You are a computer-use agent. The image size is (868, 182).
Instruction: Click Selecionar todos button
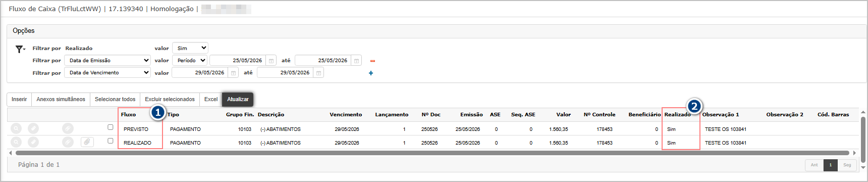[x=115, y=99]
